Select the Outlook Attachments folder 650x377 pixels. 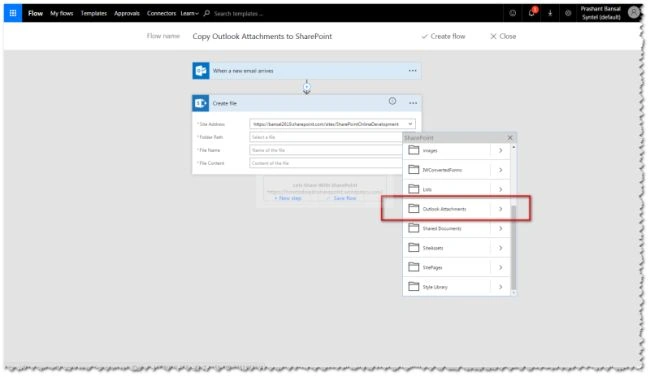[446, 209]
